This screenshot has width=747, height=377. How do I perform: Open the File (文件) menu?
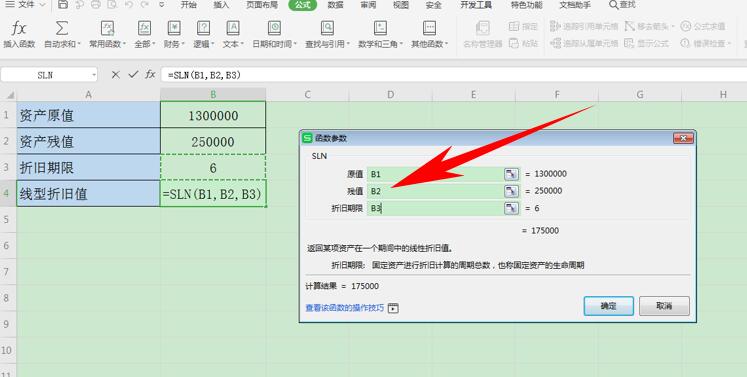(x=25, y=5)
